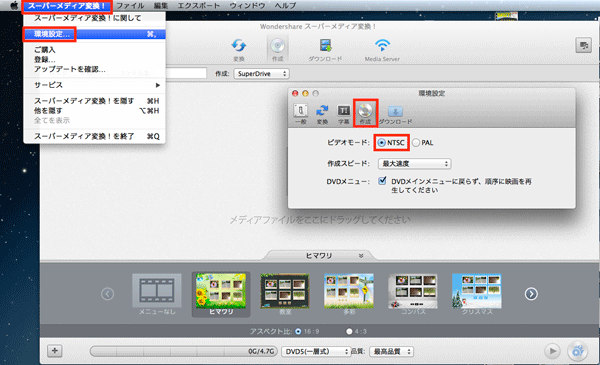
Task: Choose the 教室 classroom template
Action: click(285, 294)
